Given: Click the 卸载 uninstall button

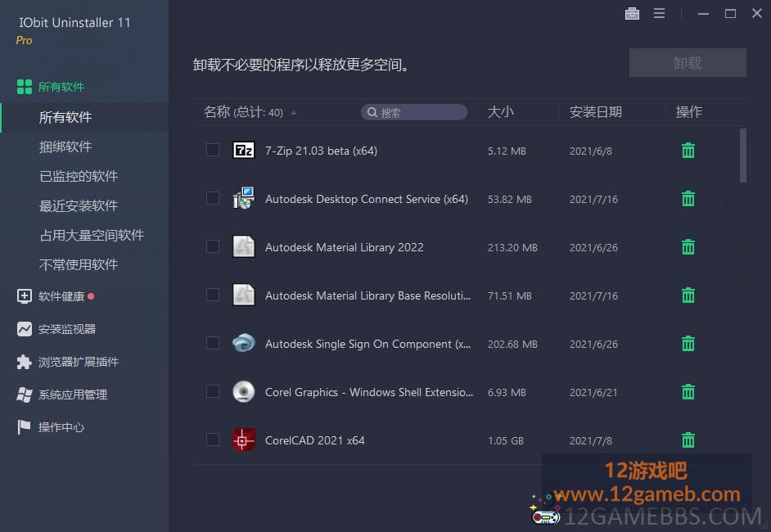Looking at the screenshot, I should pos(688,62).
